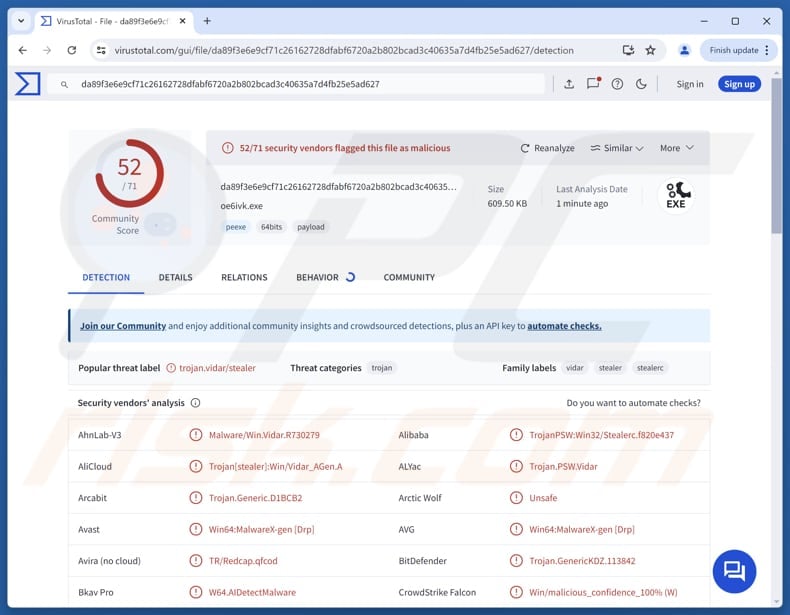This screenshot has width=790, height=615.
Task: Go forward with the browser arrow
Action: (x=47, y=50)
